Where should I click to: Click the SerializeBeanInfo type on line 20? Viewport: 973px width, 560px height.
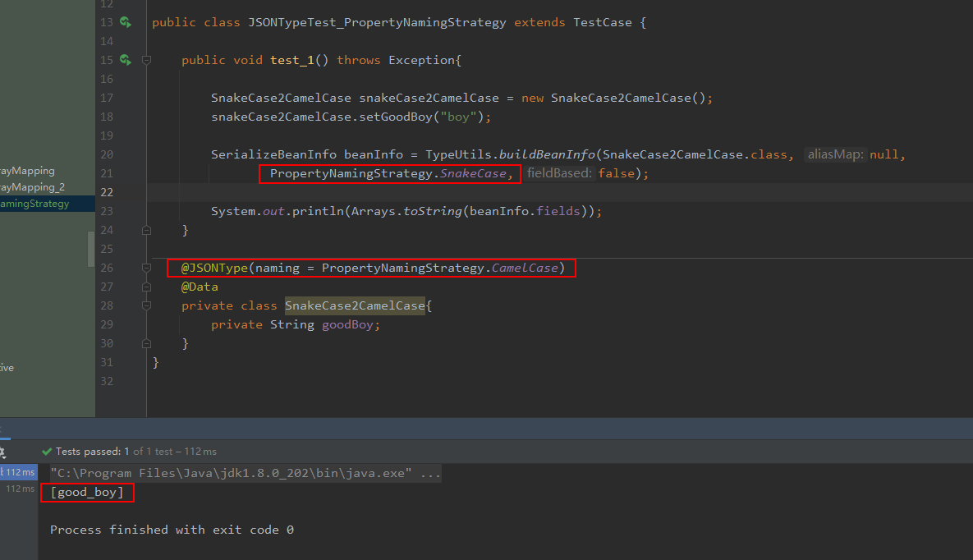[x=273, y=154]
